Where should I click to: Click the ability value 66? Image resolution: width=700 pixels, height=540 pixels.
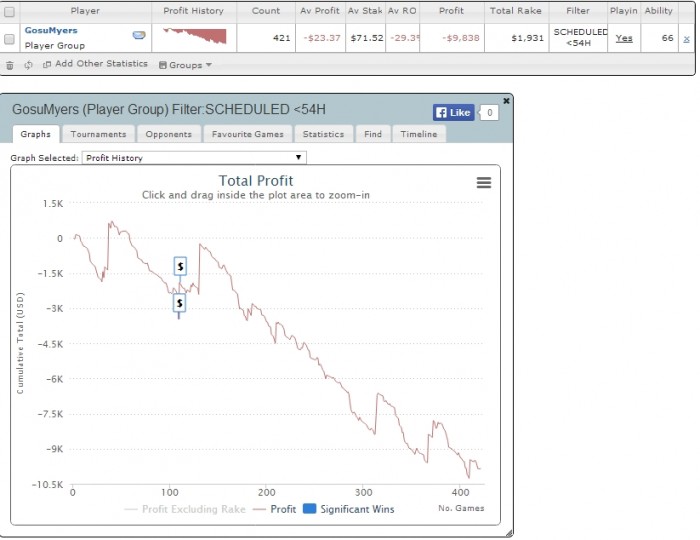(667, 38)
